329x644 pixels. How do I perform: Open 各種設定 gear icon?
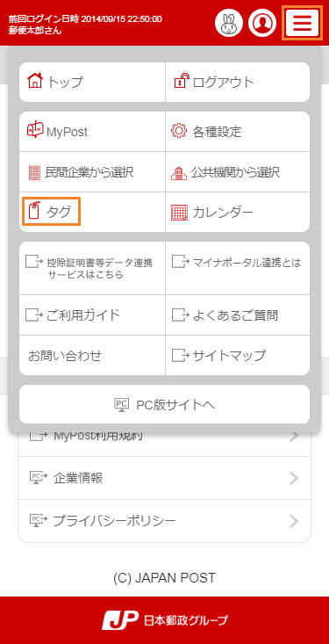[x=179, y=132]
